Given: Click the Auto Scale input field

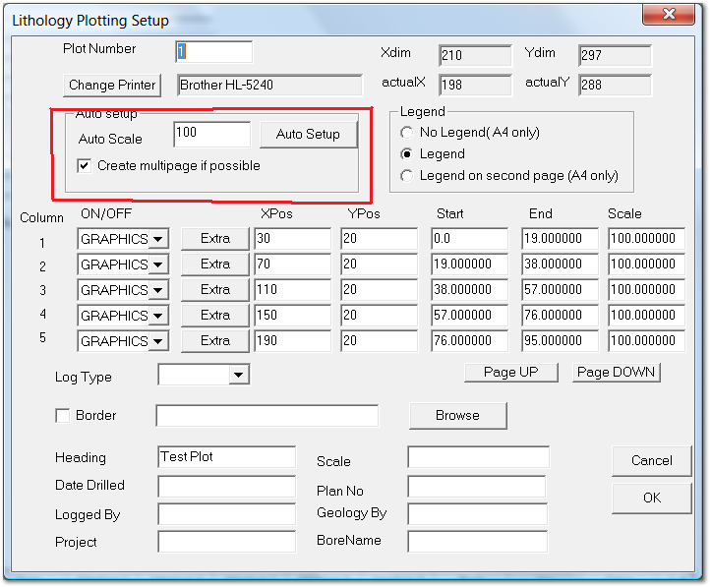Looking at the screenshot, I should (211, 134).
